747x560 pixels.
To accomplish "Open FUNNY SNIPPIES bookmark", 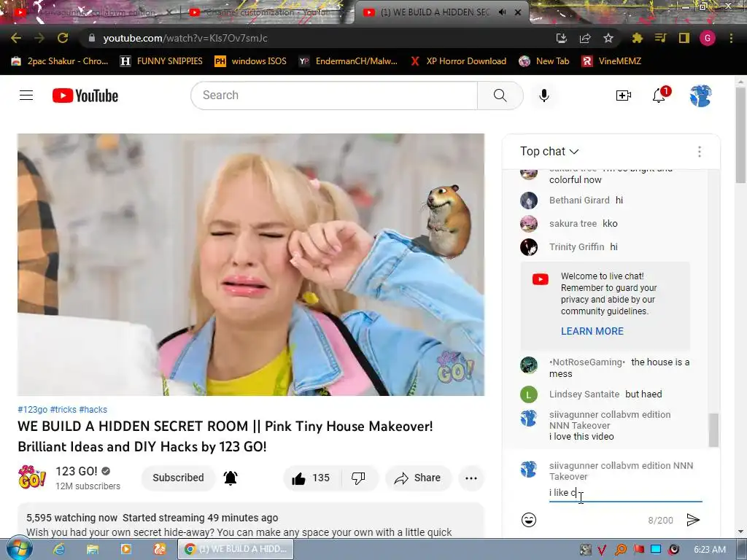I will [161, 61].
